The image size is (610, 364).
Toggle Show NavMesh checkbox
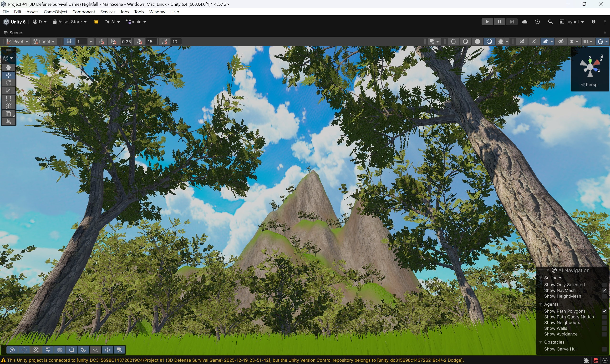[x=604, y=290]
